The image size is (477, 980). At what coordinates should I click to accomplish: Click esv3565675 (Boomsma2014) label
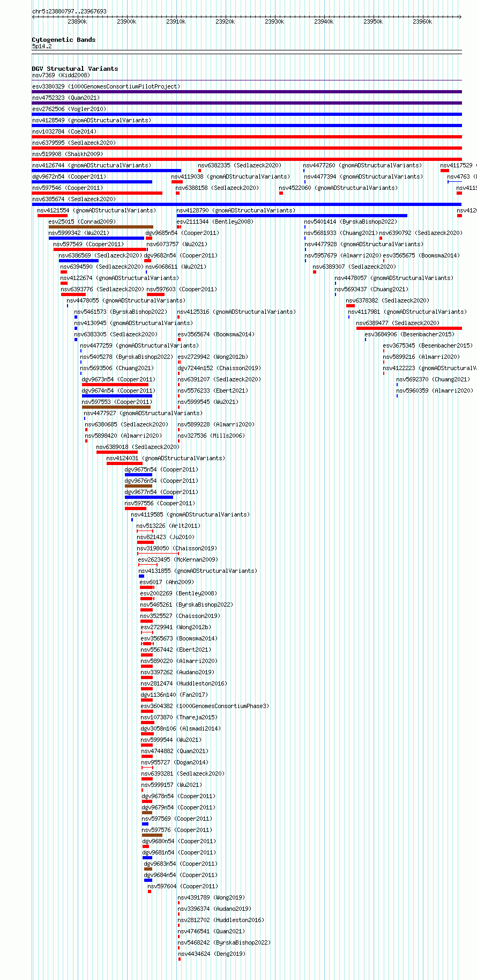tap(421, 255)
